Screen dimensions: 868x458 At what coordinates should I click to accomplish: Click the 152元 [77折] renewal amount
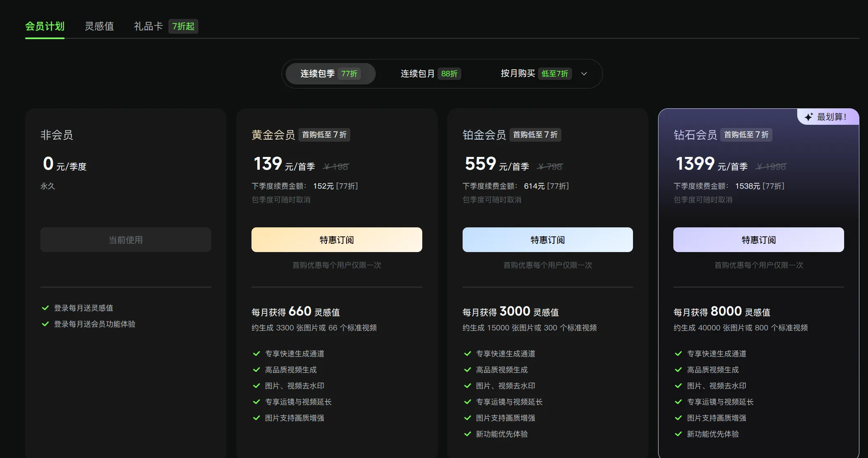coord(335,186)
